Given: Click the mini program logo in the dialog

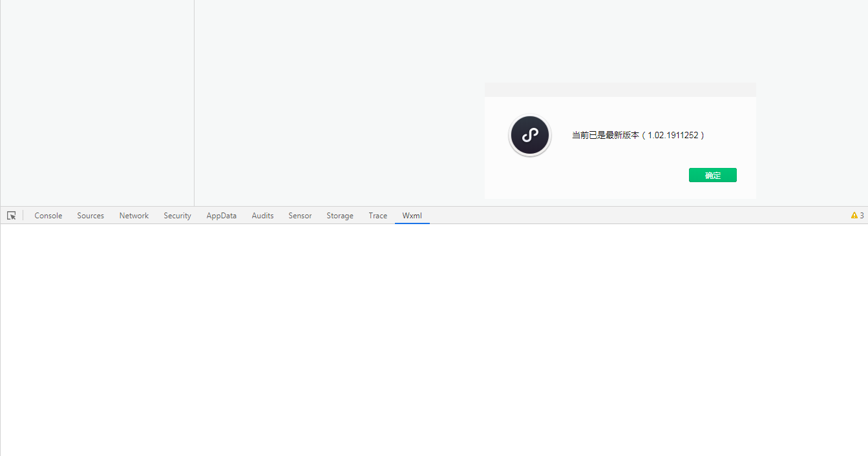Looking at the screenshot, I should pos(530,136).
